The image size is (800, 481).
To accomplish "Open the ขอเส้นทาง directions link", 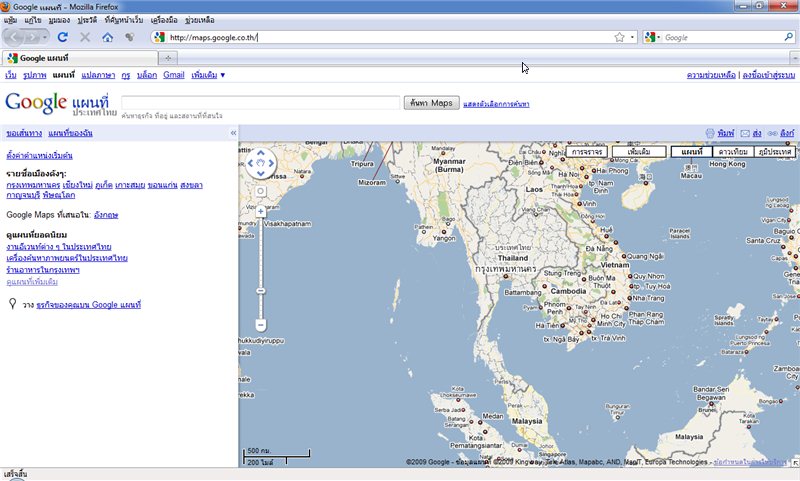I will click(24, 133).
